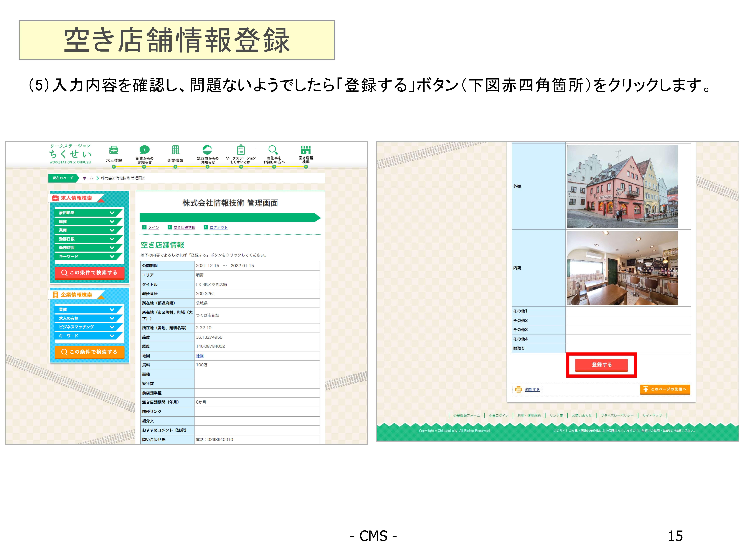Open お仕事をお探しの方へ magnifier icon

(273, 150)
